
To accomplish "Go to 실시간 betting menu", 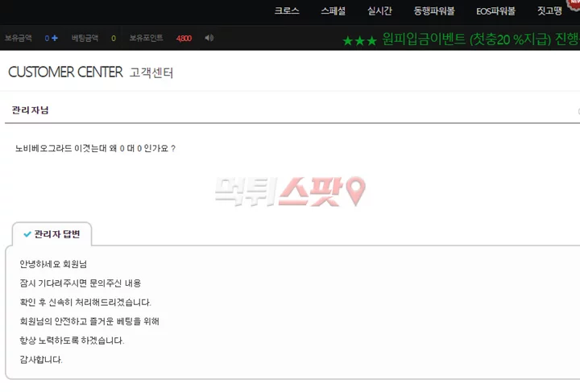I will [x=379, y=10].
